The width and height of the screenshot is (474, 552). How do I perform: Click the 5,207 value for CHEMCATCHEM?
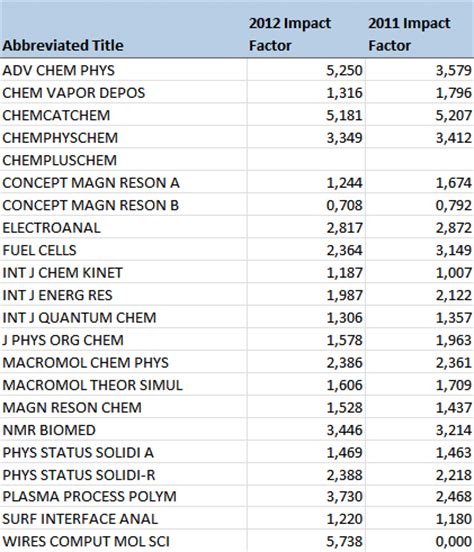click(454, 116)
